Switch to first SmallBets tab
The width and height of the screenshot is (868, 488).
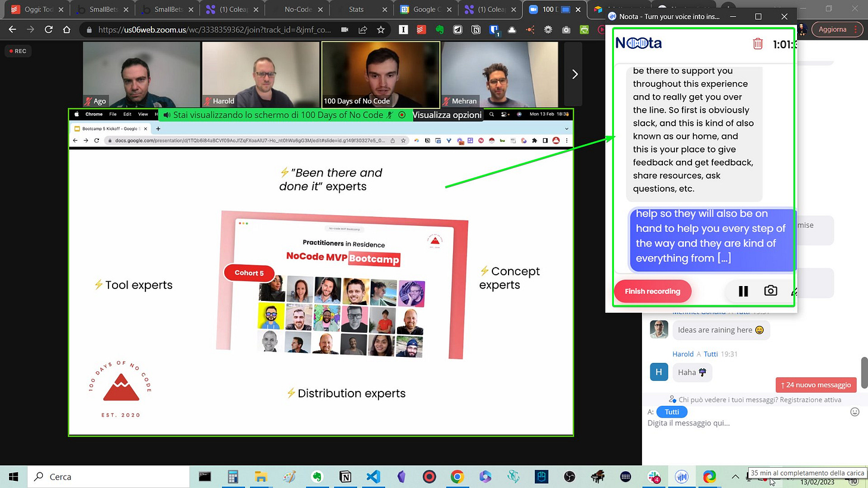[x=101, y=10]
